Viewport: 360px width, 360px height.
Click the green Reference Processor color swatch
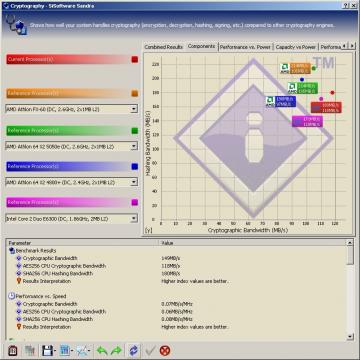pos(135,131)
